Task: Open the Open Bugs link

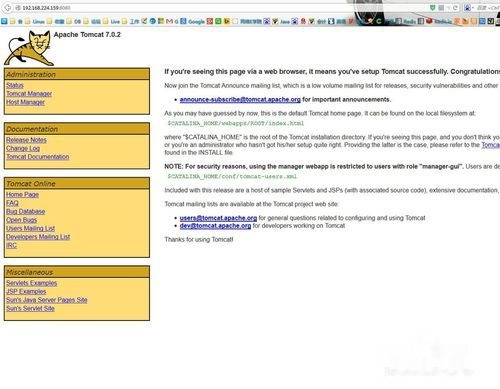Action: tap(21, 220)
